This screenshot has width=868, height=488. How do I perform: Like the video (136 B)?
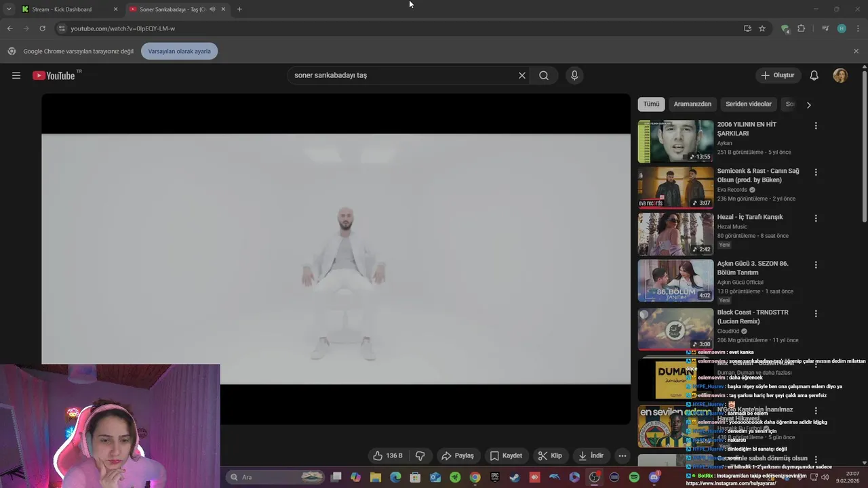click(x=388, y=455)
